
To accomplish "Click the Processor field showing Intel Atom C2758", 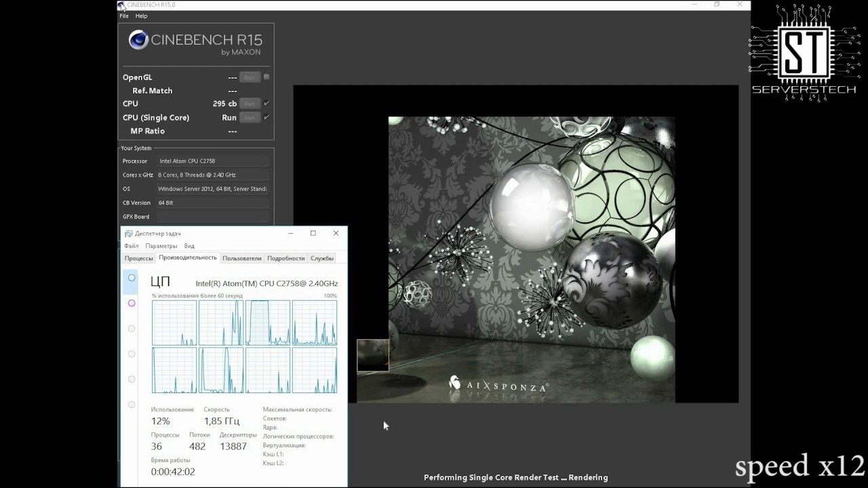I will point(213,161).
